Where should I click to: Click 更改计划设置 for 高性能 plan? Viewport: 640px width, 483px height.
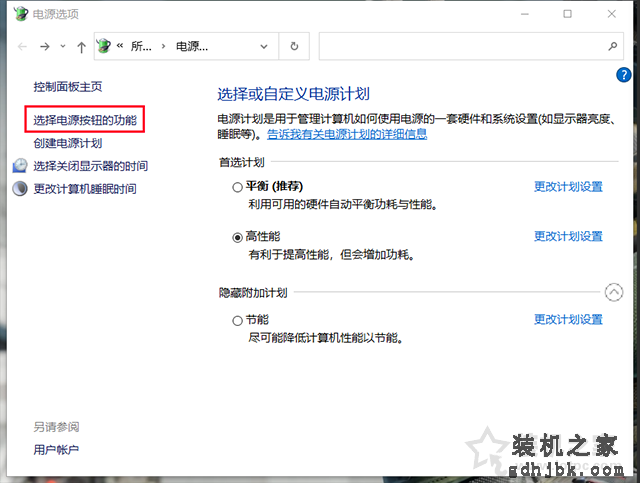[x=568, y=236]
